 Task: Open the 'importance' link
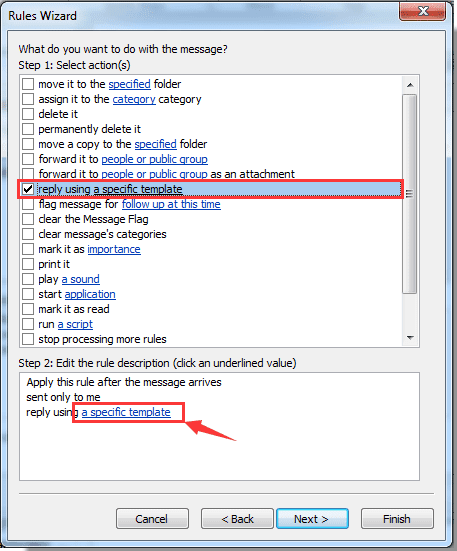114,249
